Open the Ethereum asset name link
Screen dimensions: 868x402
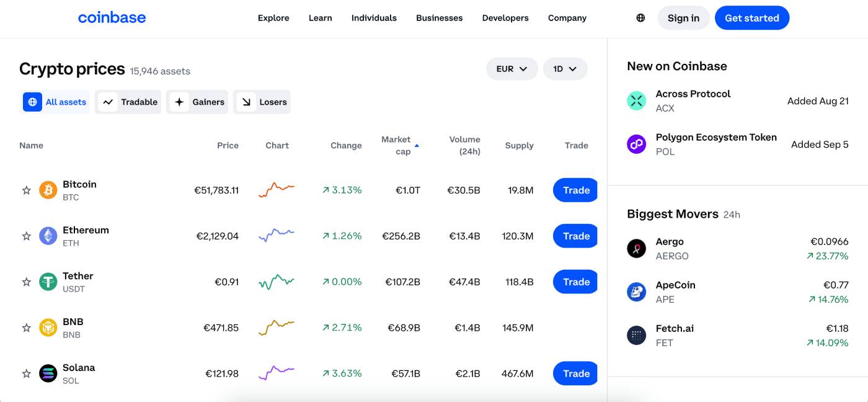click(86, 230)
